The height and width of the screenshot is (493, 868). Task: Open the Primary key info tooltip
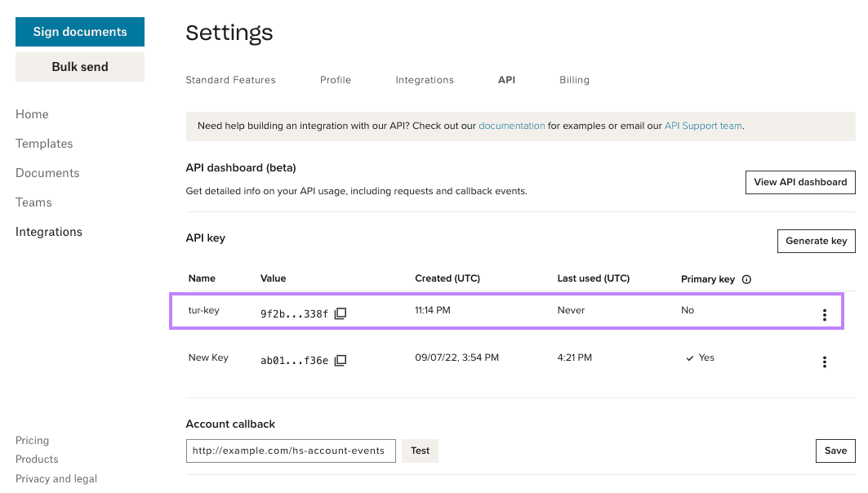click(x=746, y=279)
